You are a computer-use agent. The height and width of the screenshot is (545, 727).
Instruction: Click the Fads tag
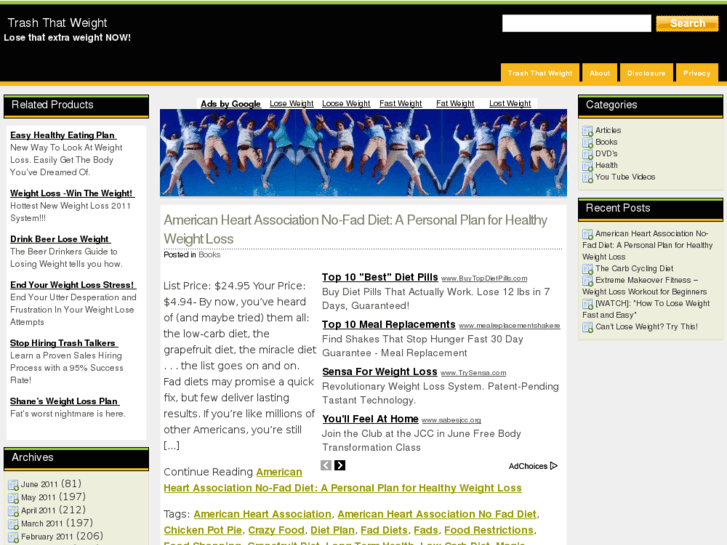[426, 530]
